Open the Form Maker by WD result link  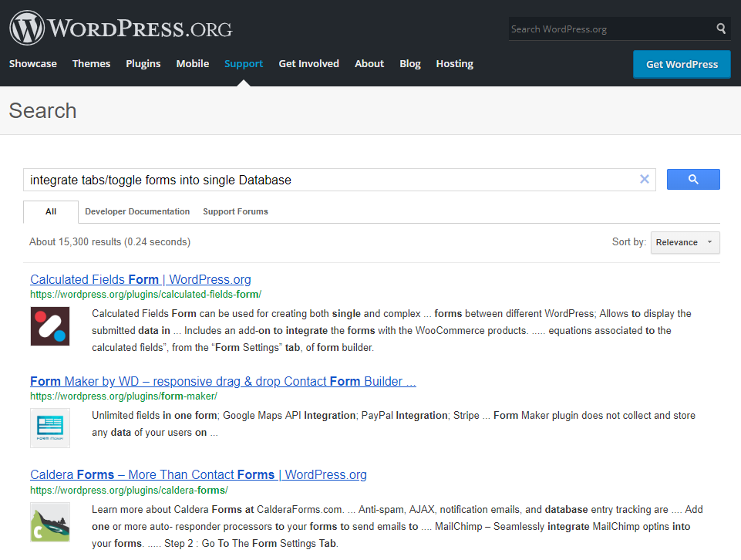223,381
